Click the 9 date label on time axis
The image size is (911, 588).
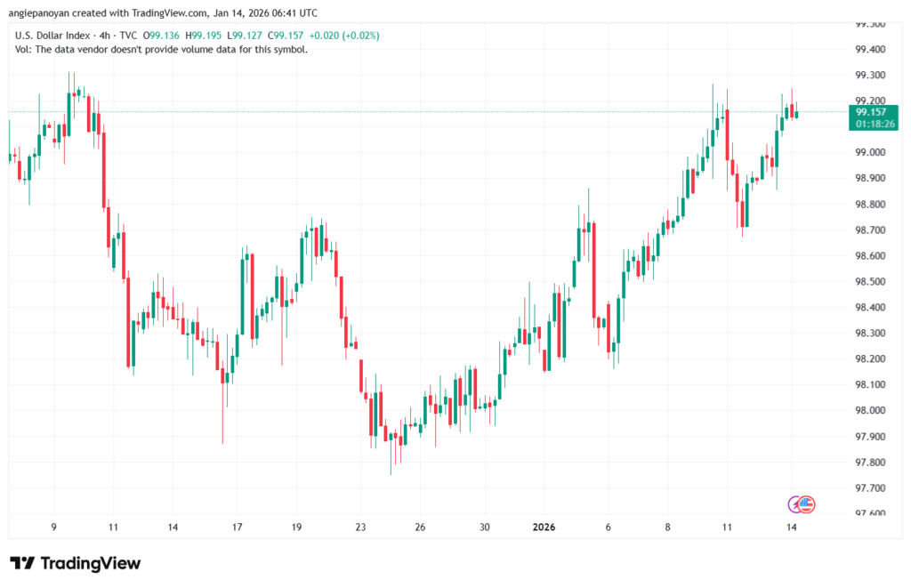coord(54,527)
